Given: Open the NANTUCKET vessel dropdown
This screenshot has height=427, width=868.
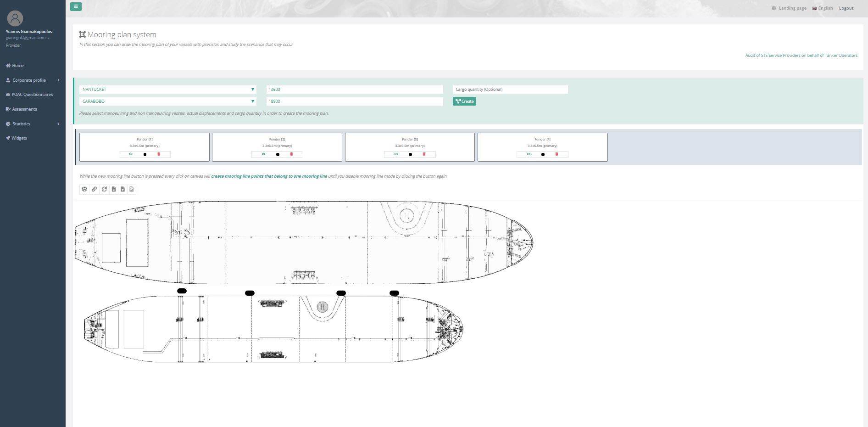Looking at the screenshot, I should point(252,89).
